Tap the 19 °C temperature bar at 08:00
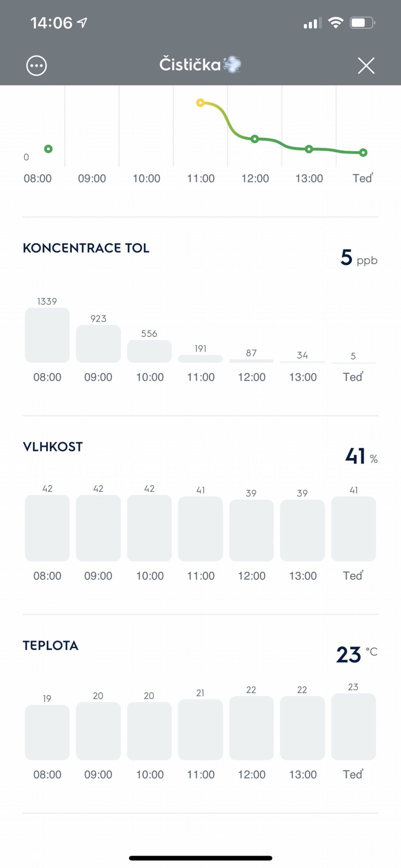The height and width of the screenshot is (868, 401). (x=47, y=732)
